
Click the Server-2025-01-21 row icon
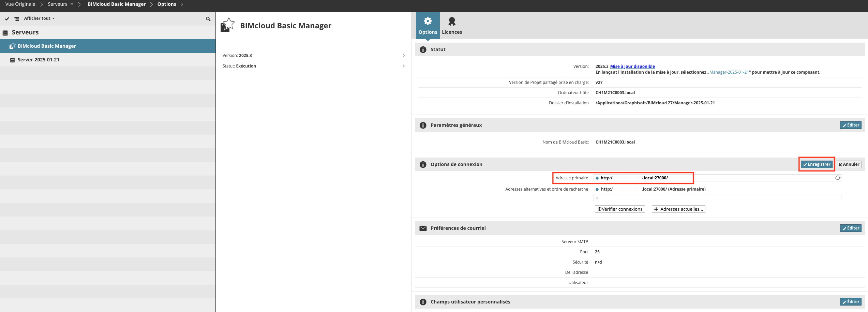(12, 60)
